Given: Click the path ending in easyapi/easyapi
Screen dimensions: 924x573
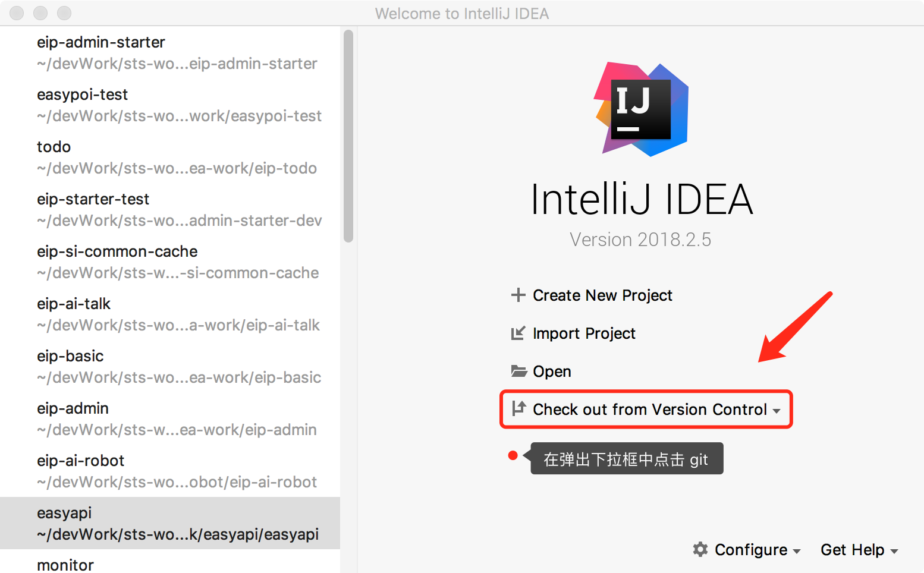Looking at the screenshot, I should point(178,534).
